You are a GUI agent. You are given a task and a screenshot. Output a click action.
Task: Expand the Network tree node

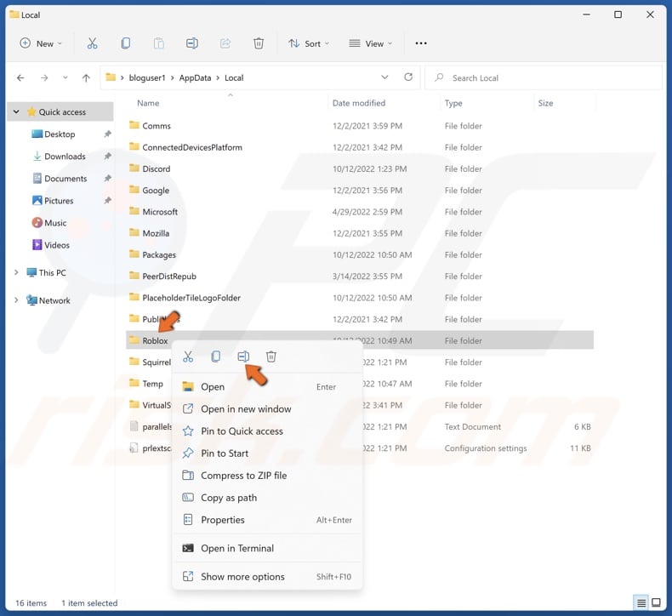(16, 300)
